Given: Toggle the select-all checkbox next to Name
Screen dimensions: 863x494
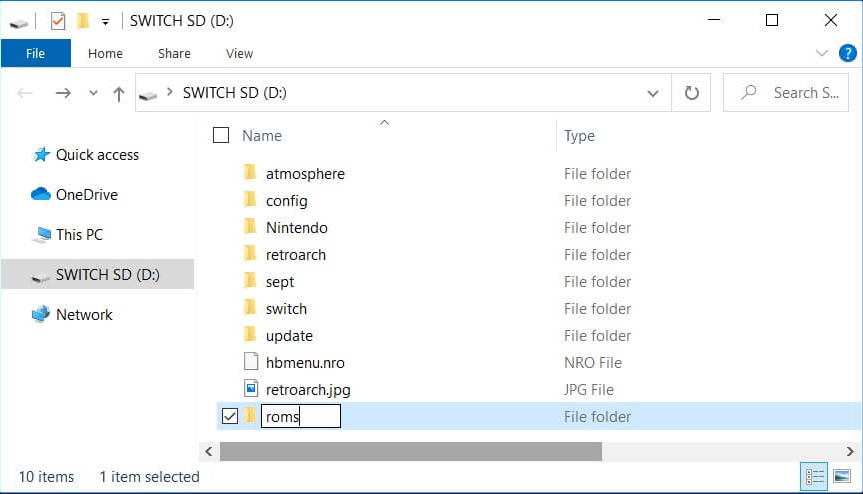Looking at the screenshot, I should (221, 135).
